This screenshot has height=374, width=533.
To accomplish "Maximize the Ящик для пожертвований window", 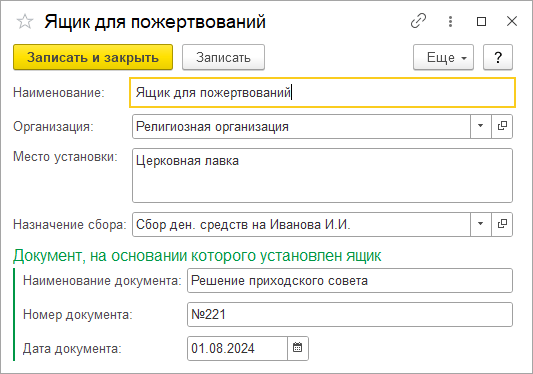I will pyautogui.click(x=481, y=22).
